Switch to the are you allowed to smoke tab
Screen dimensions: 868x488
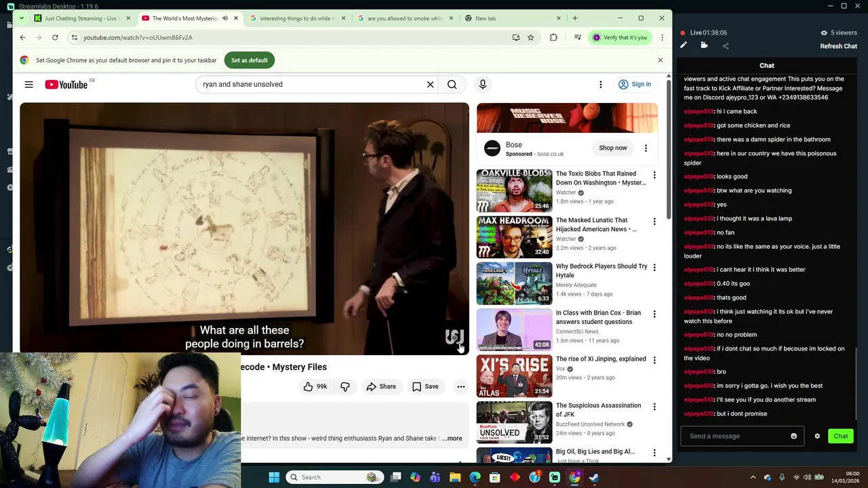point(406,18)
